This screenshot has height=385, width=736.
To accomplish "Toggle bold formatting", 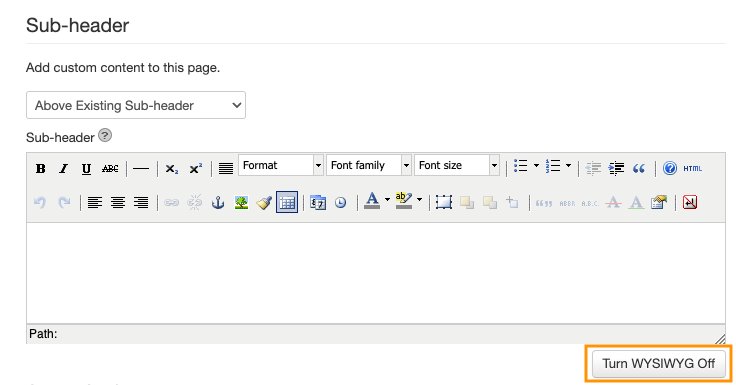I will [x=40, y=169].
